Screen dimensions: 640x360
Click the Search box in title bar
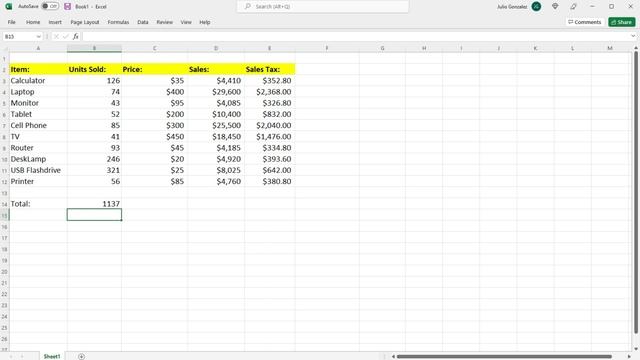point(323,7)
